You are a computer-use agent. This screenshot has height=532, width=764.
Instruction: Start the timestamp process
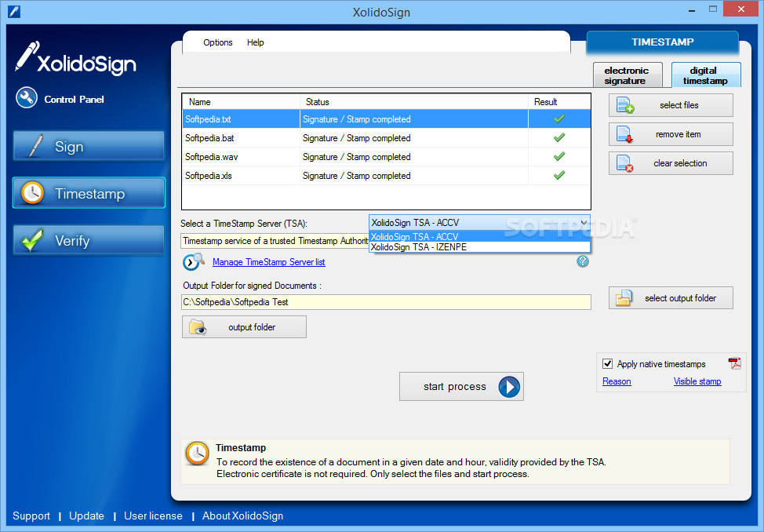(x=461, y=387)
